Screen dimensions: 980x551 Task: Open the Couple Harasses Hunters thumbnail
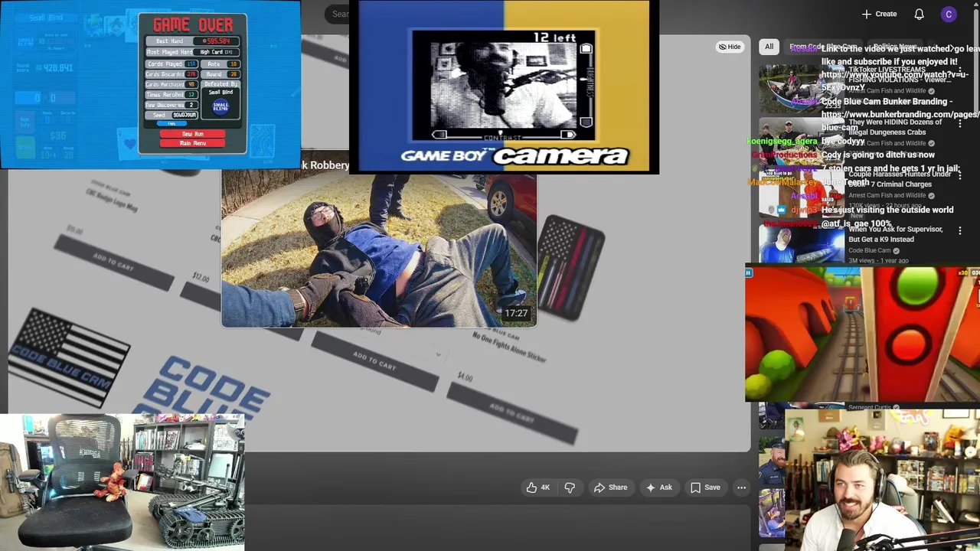click(x=801, y=193)
